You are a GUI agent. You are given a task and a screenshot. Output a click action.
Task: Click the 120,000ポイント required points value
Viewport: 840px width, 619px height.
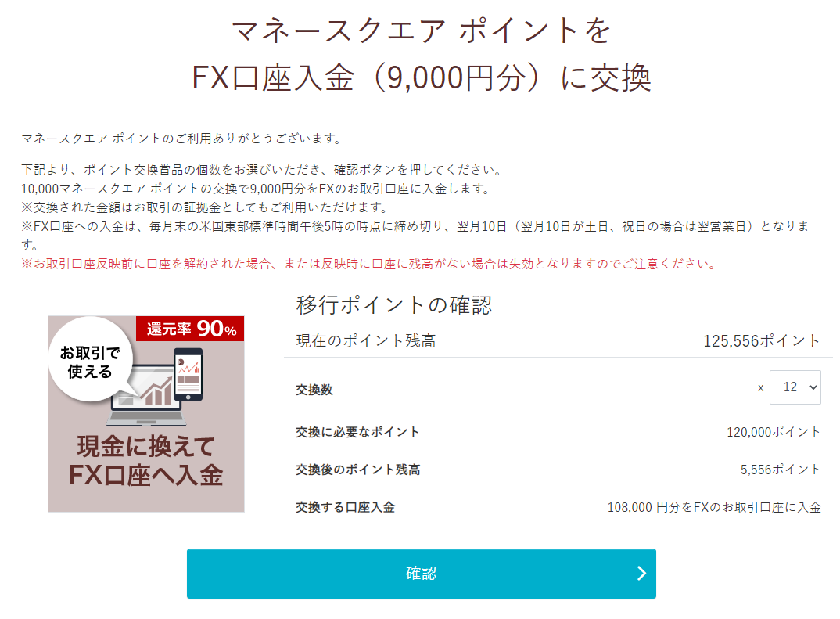(x=773, y=432)
